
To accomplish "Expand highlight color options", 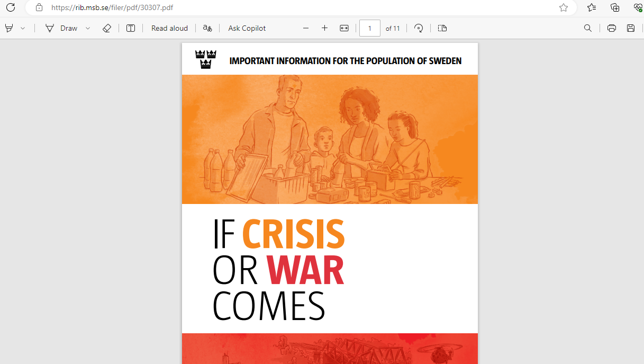I will [23, 28].
